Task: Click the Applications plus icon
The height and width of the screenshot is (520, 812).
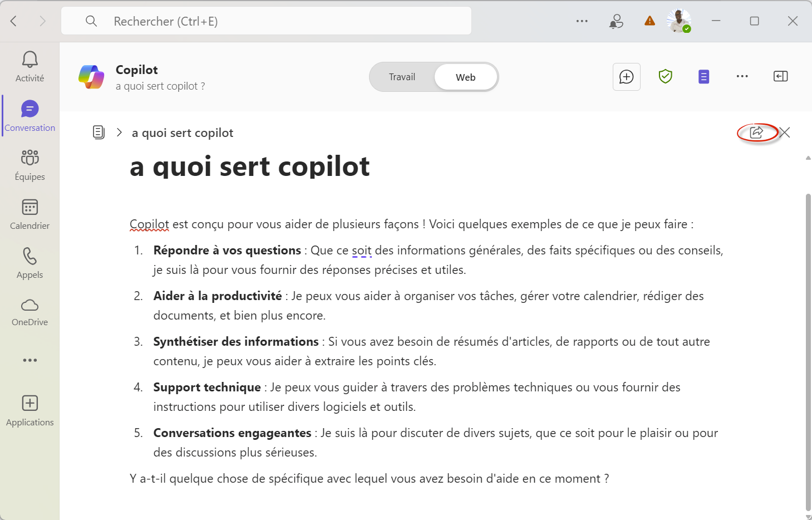Action: (x=30, y=403)
